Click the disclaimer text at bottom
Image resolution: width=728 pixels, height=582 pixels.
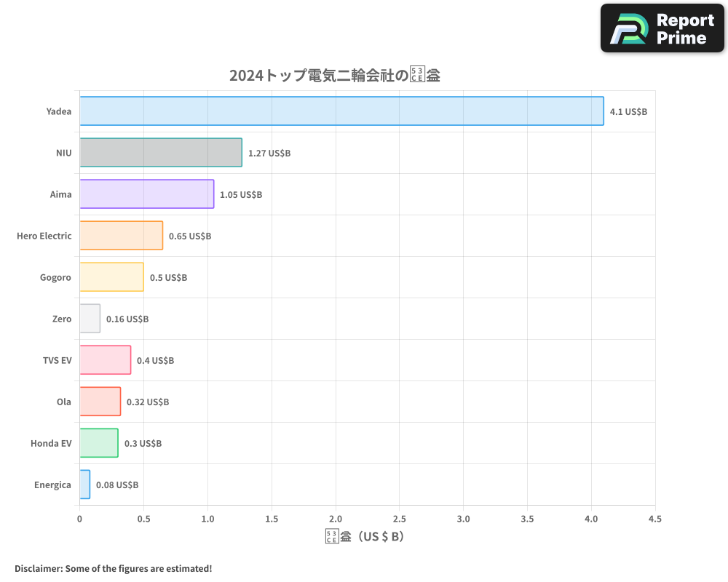pyautogui.click(x=113, y=568)
